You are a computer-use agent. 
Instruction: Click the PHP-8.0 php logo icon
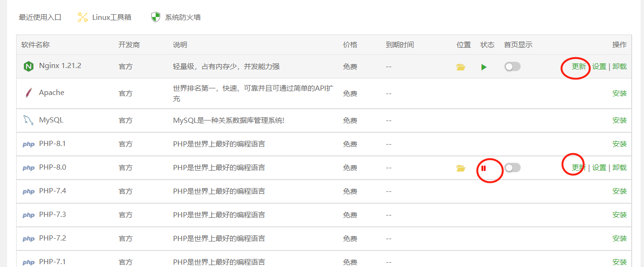click(28, 168)
